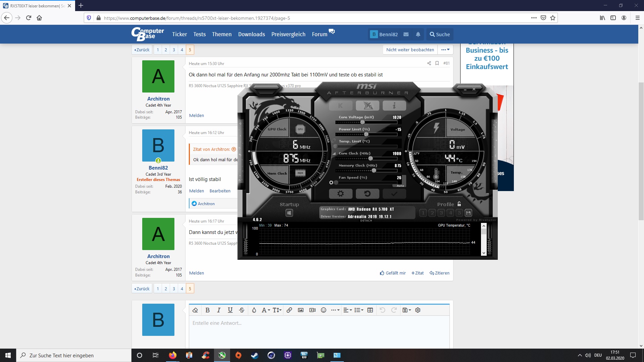This screenshot has width=644, height=362.
Task: Go to page 4 of thread
Action: pos(182,50)
